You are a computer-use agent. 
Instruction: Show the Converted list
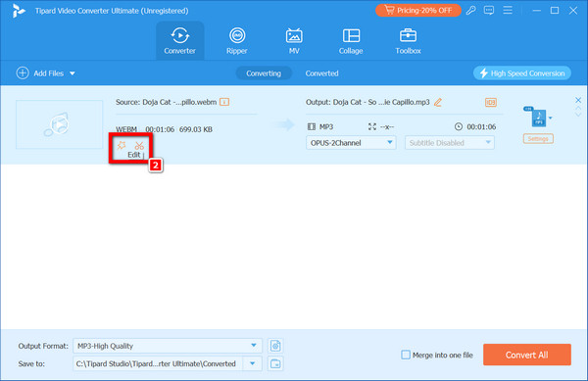tap(321, 73)
